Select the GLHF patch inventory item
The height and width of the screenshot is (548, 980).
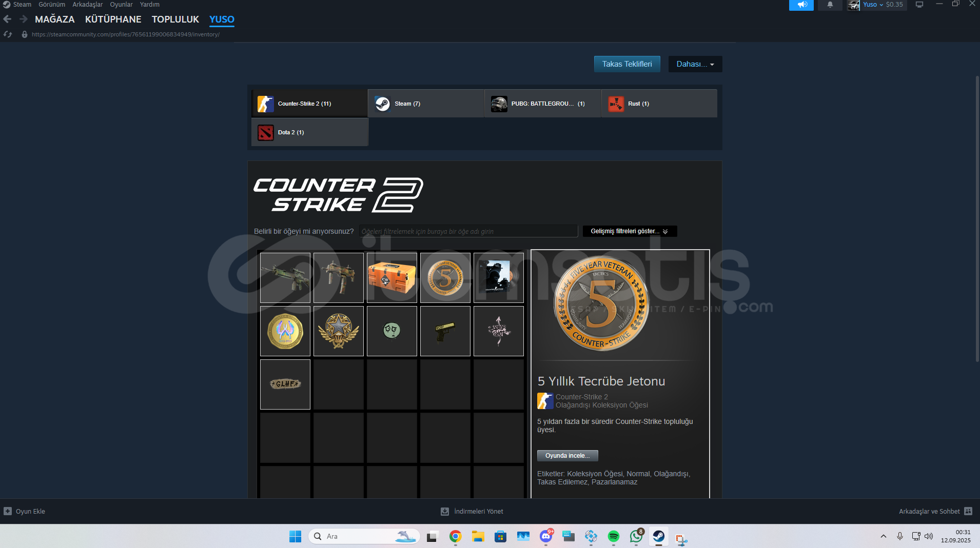285,384
